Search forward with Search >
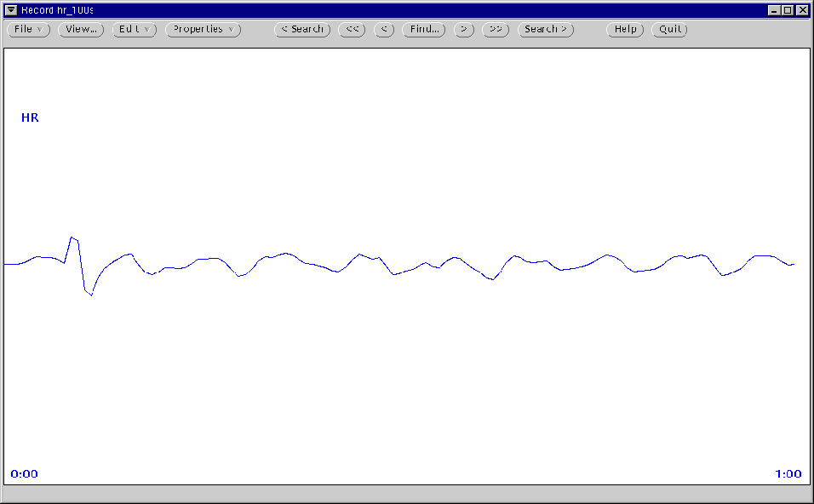This screenshot has height=504, width=814. point(545,29)
